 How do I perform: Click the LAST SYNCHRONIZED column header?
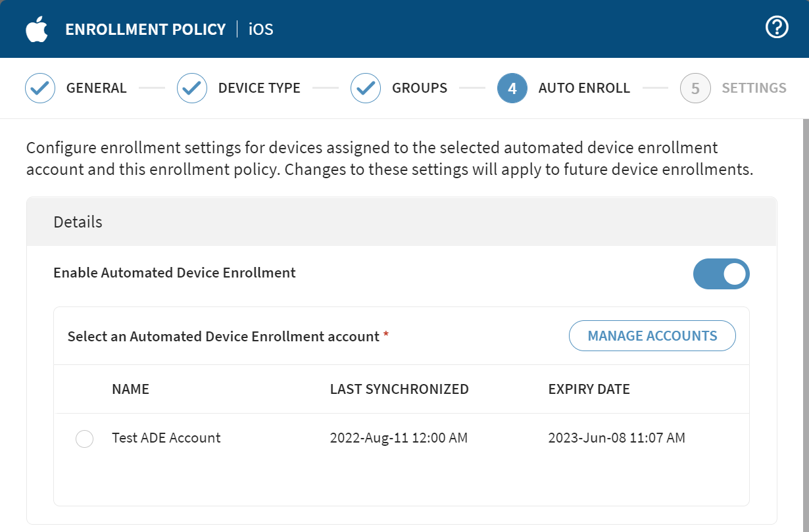pos(399,389)
